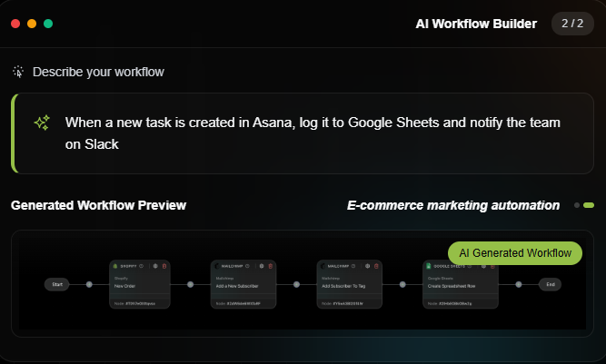Click into the workflow description prompt box
The image size is (606, 364).
click(303, 133)
